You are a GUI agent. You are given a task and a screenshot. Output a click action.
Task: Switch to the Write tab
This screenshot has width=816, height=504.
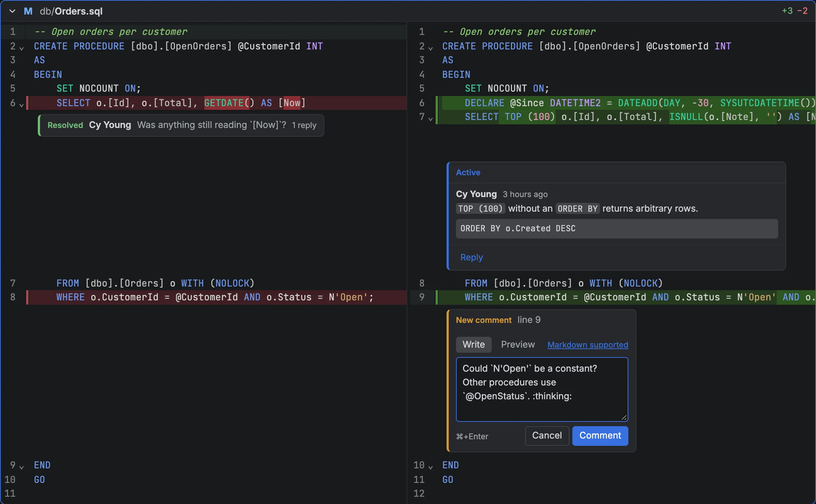[x=473, y=344]
